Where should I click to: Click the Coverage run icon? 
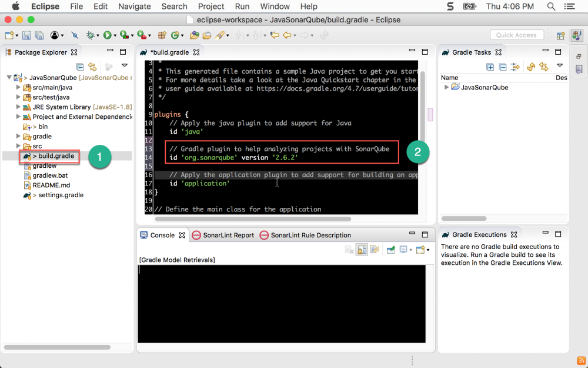tap(124, 35)
